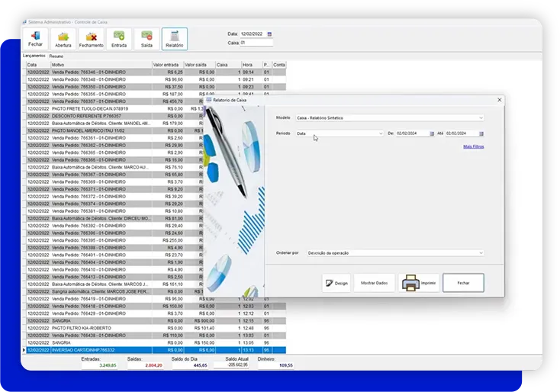Open calendar picker for the Até date
560x392 pixels.
pos(481,133)
